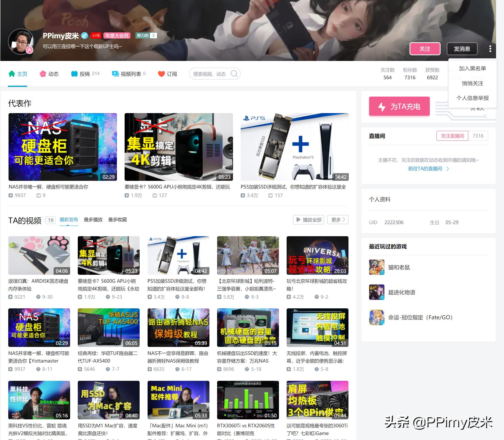The image size is (504, 440).
Task: Open the 投稿 214 tab
Action: 85,74
